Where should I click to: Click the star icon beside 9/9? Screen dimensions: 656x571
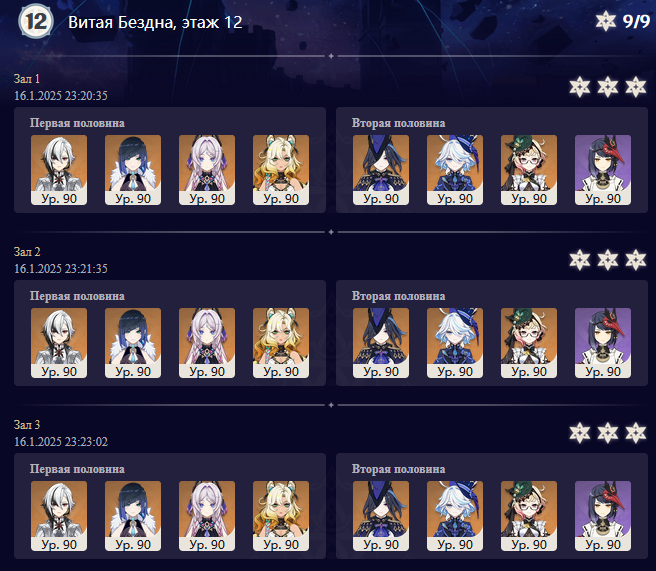coord(605,21)
